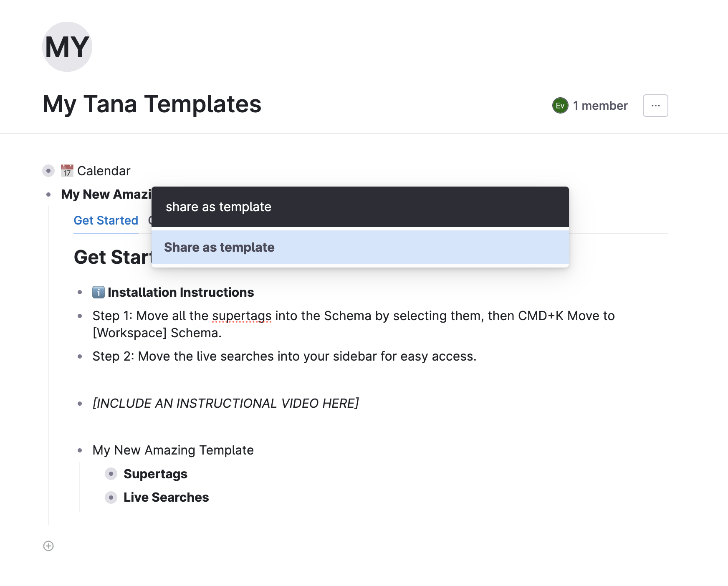Click the INCLUDE AN INSTRUCTIONAL VIDEO node
The image size is (728, 586).
226,403
